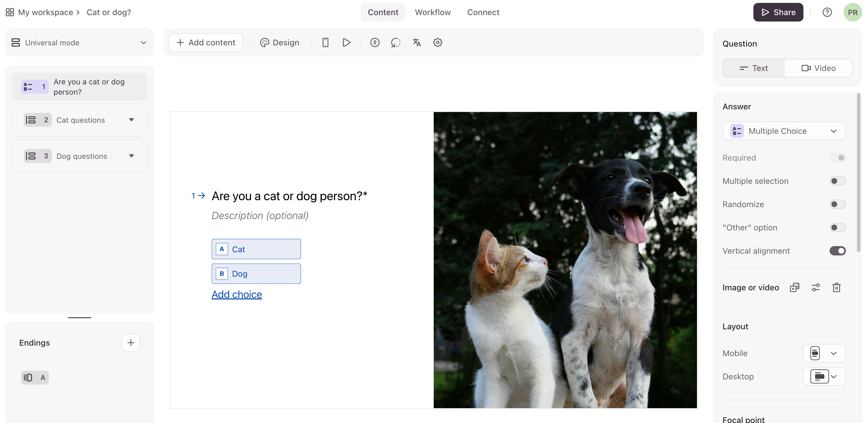Switch to the Content tab

[x=383, y=13]
